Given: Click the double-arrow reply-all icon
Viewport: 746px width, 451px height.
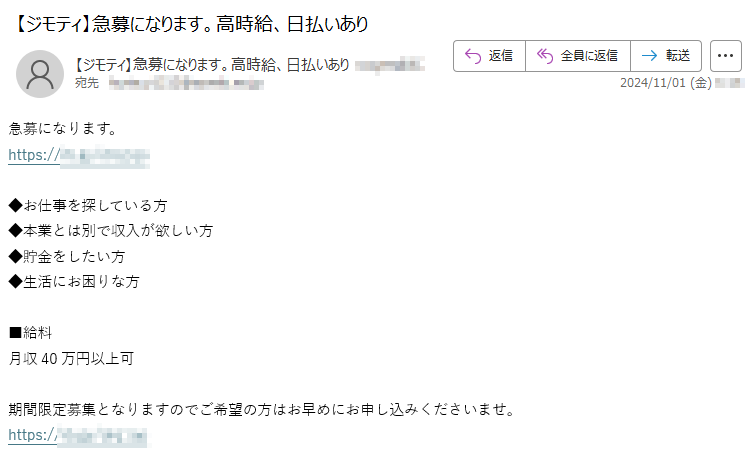Looking at the screenshot, I should (x=545, y=56).
